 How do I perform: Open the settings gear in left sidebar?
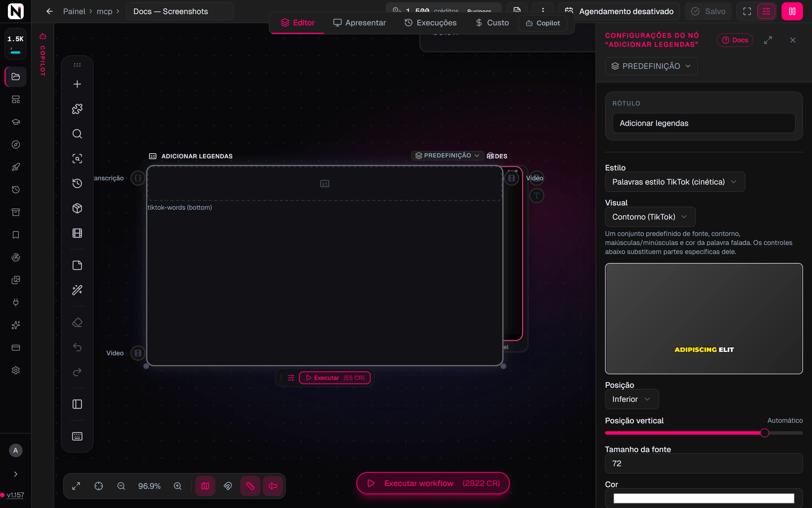[x=16, y=370]
